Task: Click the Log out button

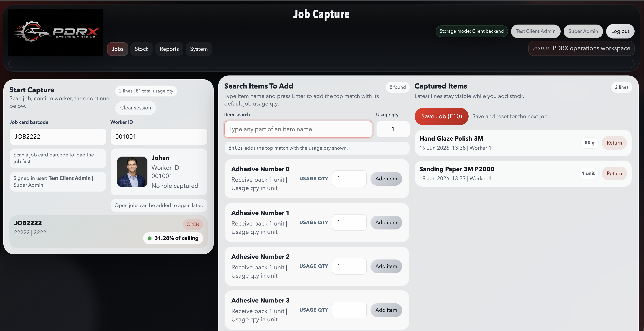Action: coord(620,31)
